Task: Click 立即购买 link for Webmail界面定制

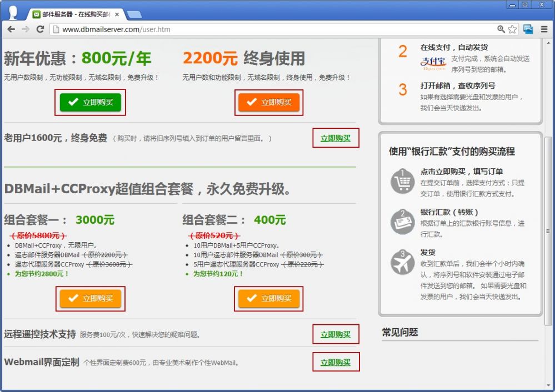Action: 336,362
